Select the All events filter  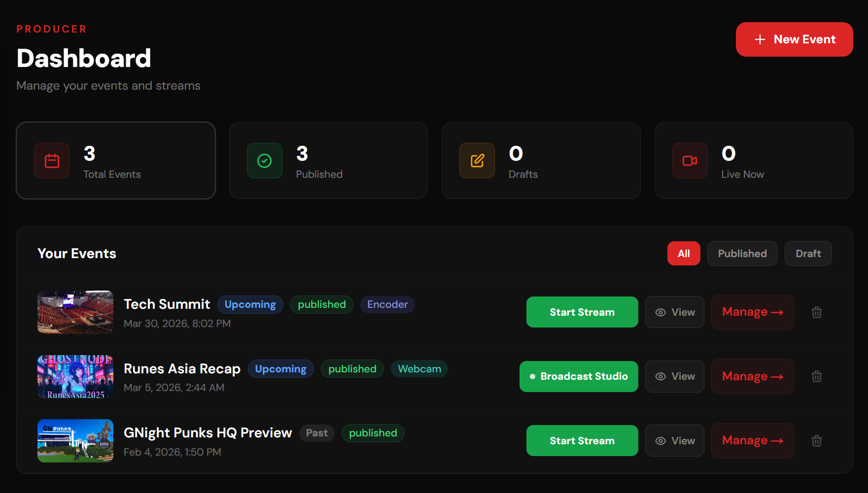pyautogui.click(x=684, y=253)
